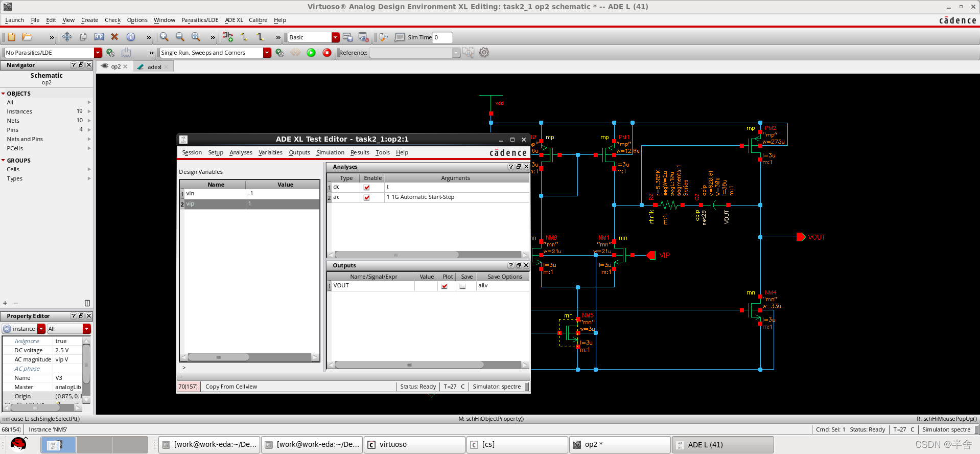The image size is (980, 454).
Task: Click the Sim Time input field
Action: 442,37
